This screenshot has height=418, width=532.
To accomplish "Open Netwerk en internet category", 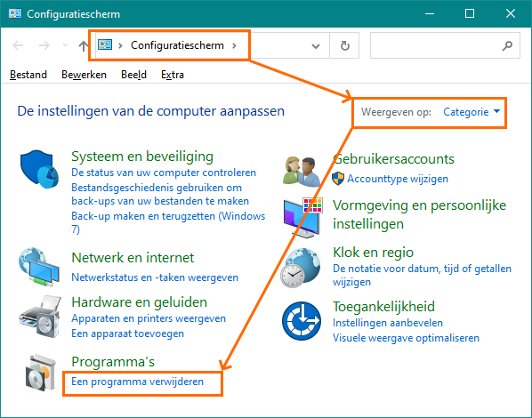I will [133, 258].
